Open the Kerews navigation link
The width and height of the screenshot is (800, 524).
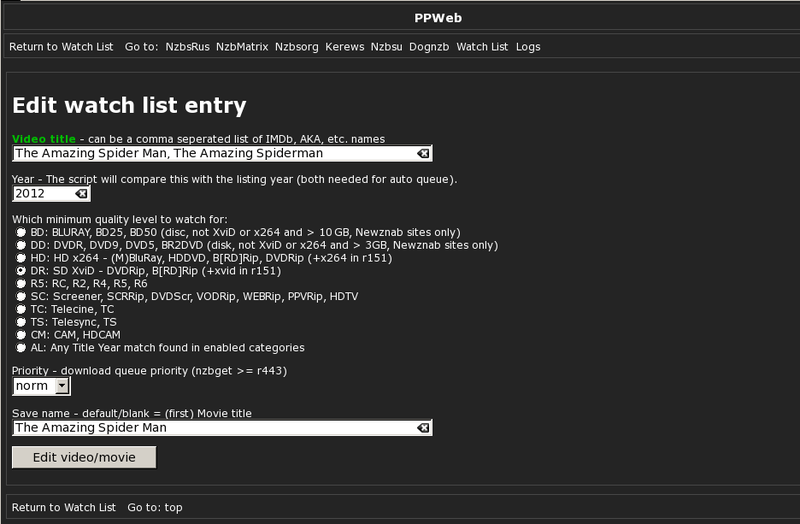[x=344, y=47]
